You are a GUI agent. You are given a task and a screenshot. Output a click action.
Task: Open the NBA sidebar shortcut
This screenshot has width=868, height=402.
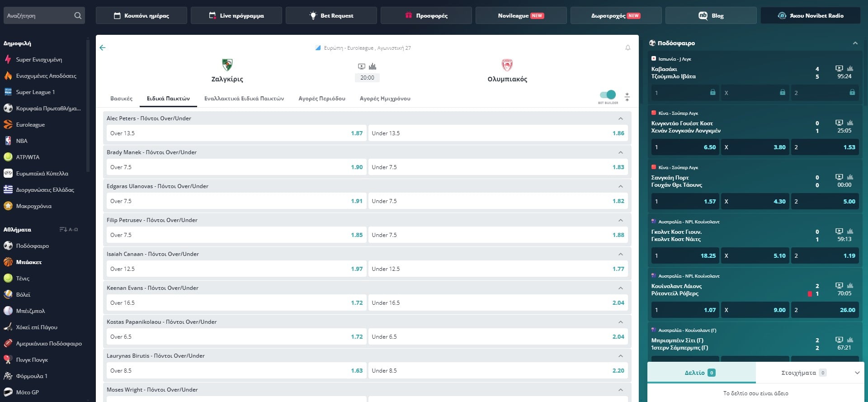tap(22, 141)
